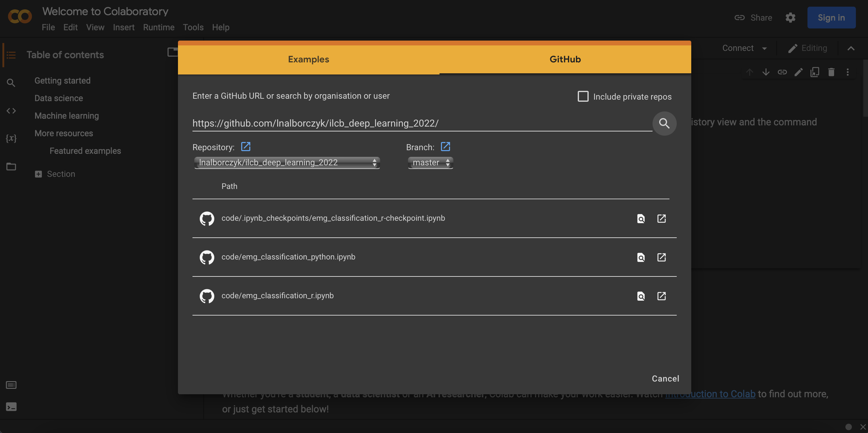The width and height of the screenshot is (868, 433).
Task: Preview emg_classification_r-checkpoint.ipynb on GitHub
Action: click(641, 219)
